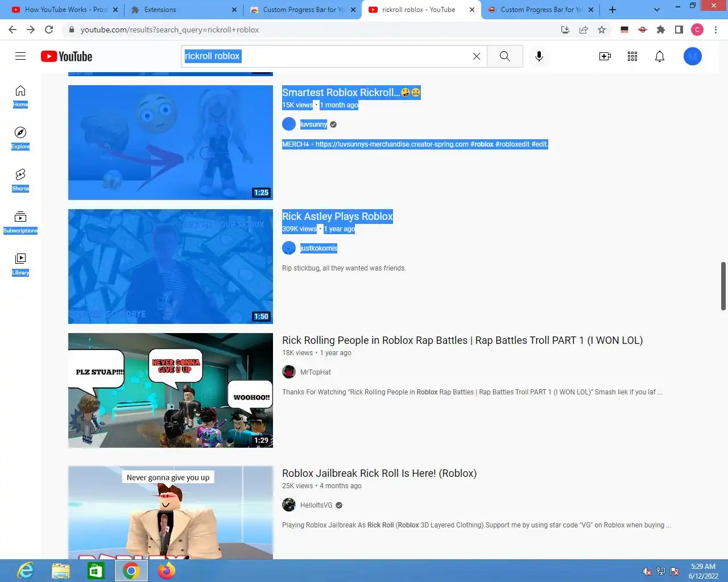Visit justkokomis channel name
The height and width of the screenshot is (582, 728).
click(318, 248)
